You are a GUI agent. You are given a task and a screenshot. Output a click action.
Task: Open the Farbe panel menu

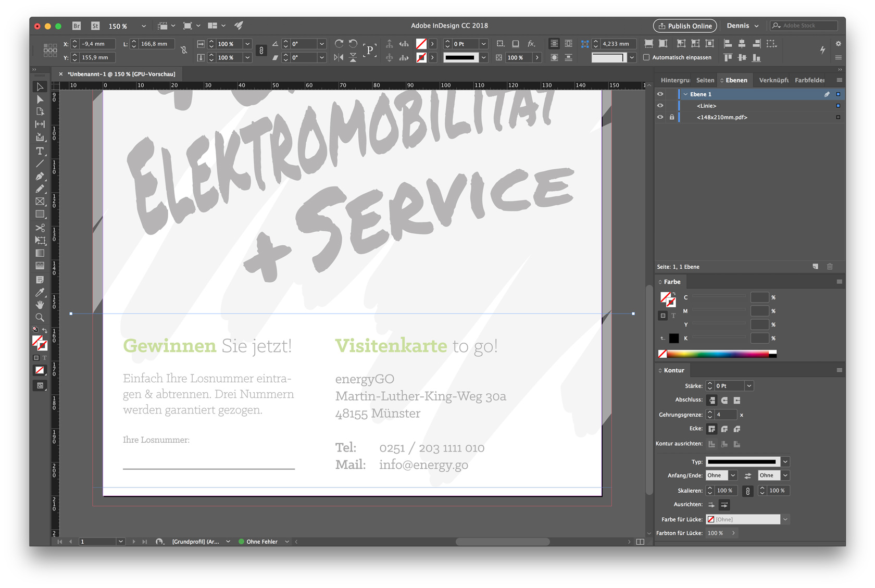click(x=839, y=282)
